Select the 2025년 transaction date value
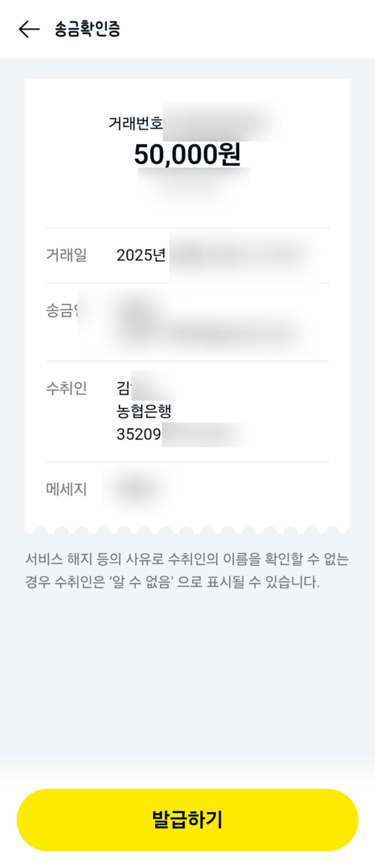Screen dimensions: 375x868 click(141, 255)
